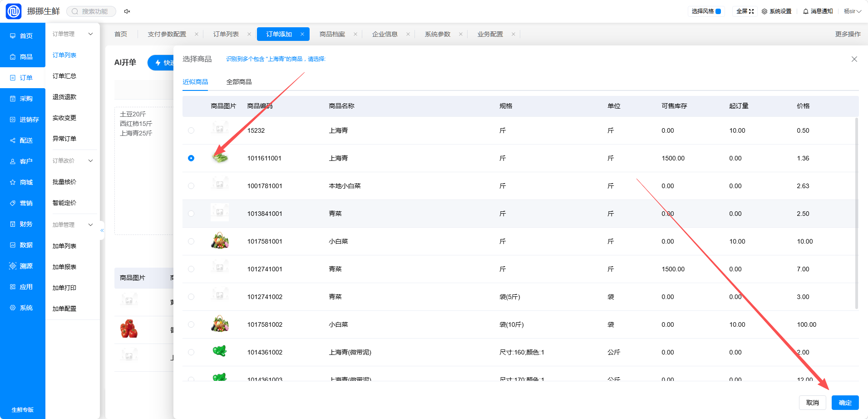The width and height of the screenshot is (868, 419).
Task: Click the sound mute icon beside search
Action: point(127,11)
